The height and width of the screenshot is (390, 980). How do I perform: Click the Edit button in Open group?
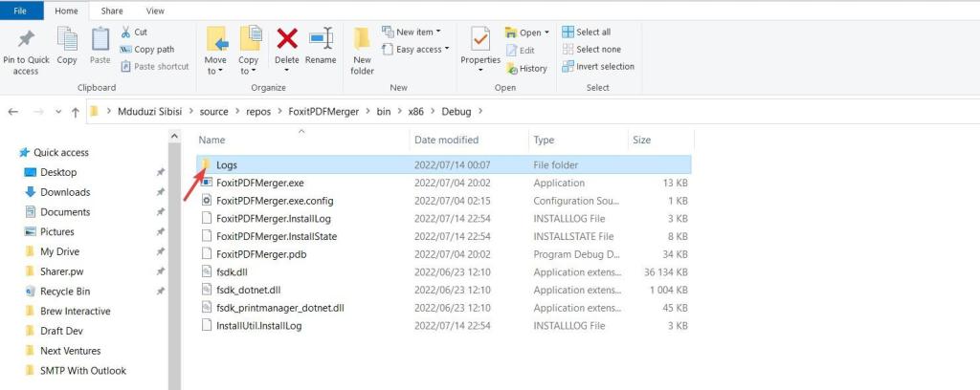click(521, 51)
